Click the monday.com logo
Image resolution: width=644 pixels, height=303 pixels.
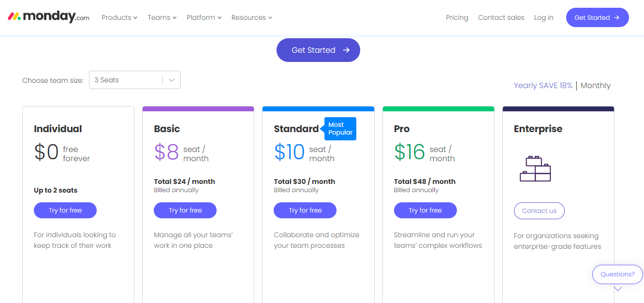coord(48,17)
